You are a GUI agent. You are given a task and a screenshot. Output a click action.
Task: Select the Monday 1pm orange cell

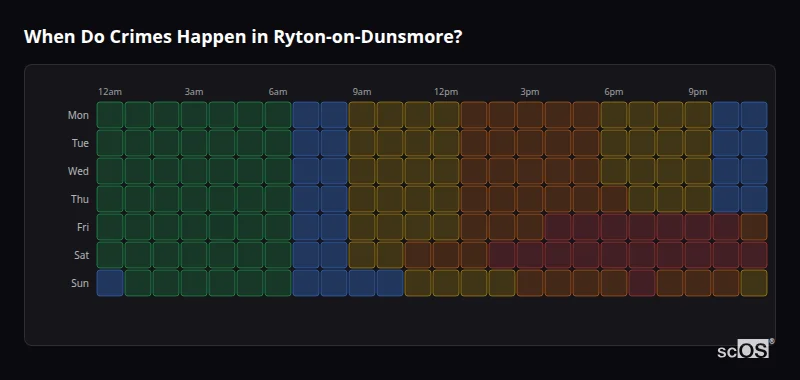pos(474,115)
